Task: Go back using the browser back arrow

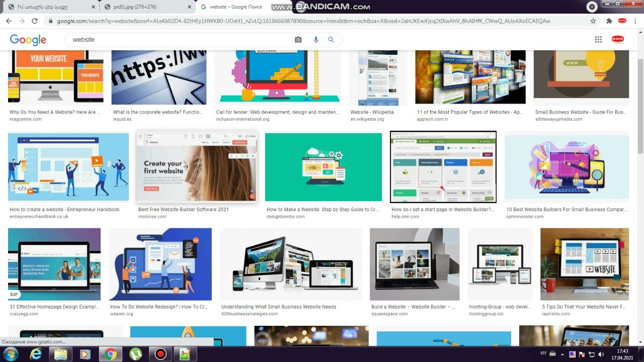Action: pyautogui.click(x=9, y=21)
